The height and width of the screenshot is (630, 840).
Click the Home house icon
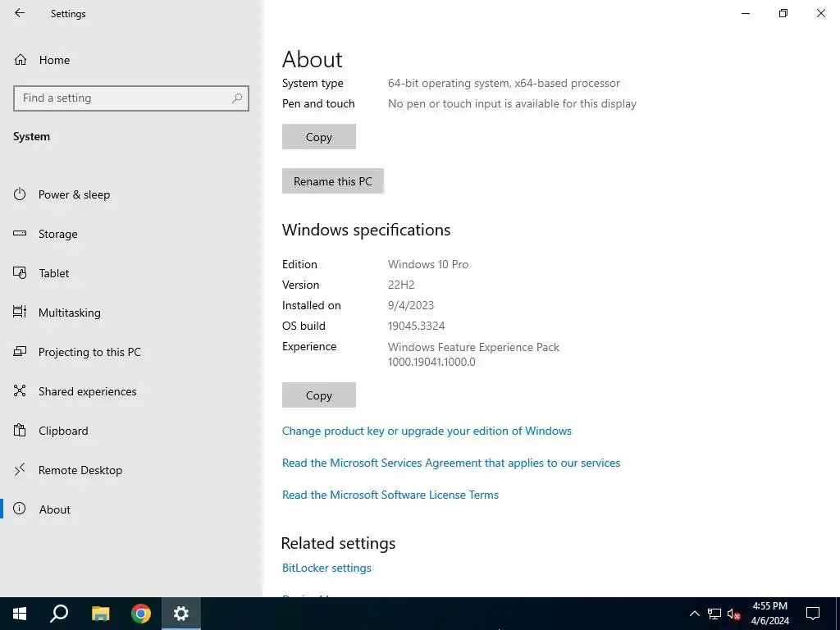coord(21,60)
